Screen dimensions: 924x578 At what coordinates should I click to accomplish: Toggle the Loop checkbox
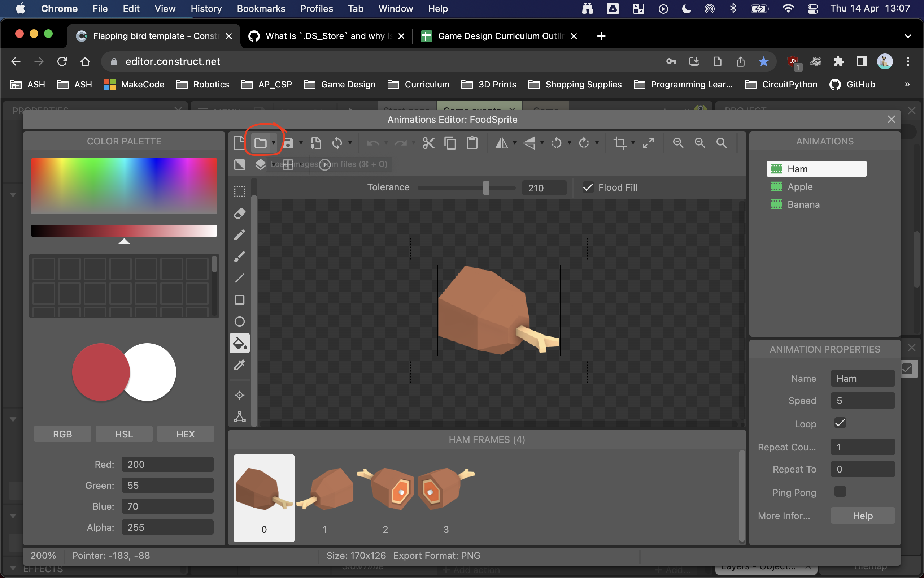coord(840,423)
